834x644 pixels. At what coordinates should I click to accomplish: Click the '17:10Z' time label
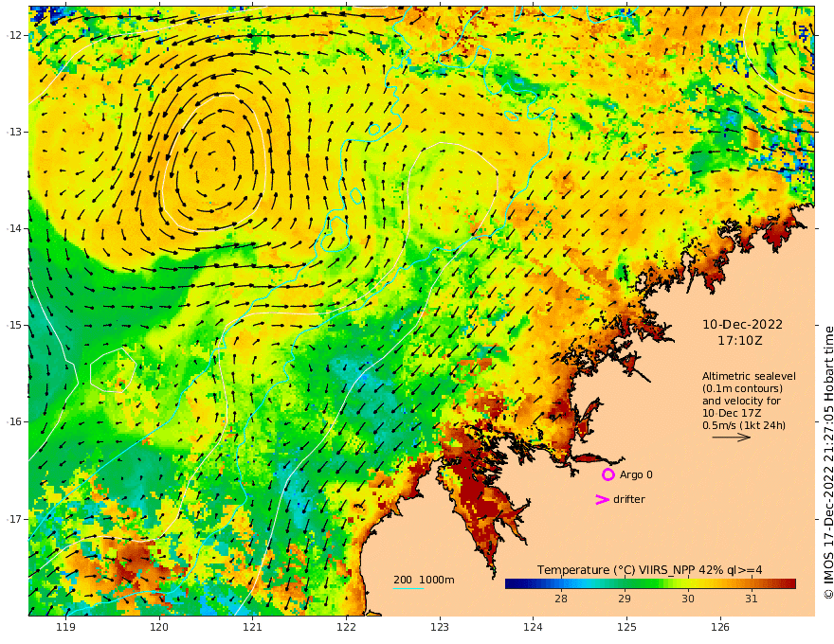[740, 341]
